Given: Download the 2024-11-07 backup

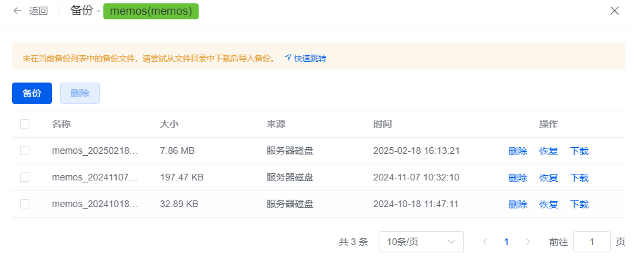Looking at the screenshot, I should coord(579,178).
